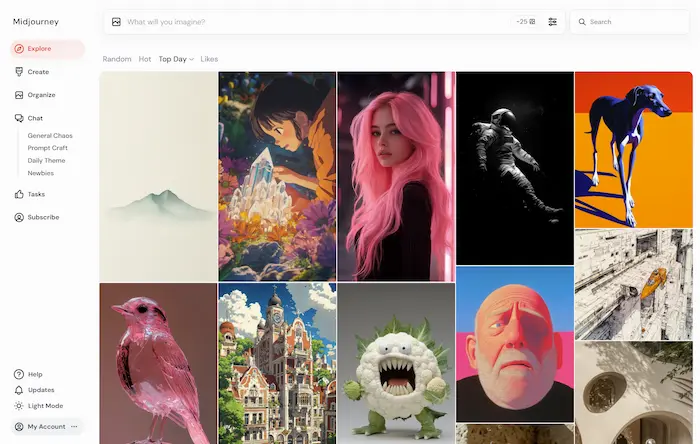Click the Create paintbrush icon
Screen dimensions: 700x444
[19, 72]
